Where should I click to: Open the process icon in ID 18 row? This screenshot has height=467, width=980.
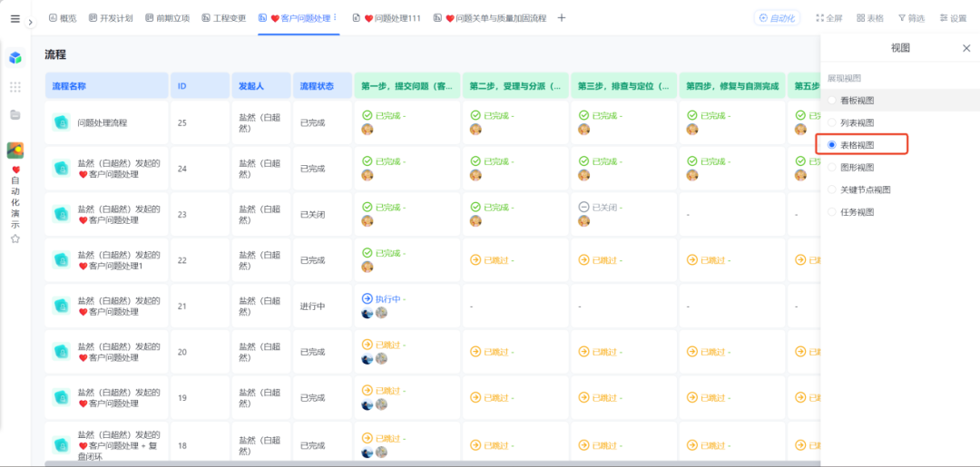62,444
